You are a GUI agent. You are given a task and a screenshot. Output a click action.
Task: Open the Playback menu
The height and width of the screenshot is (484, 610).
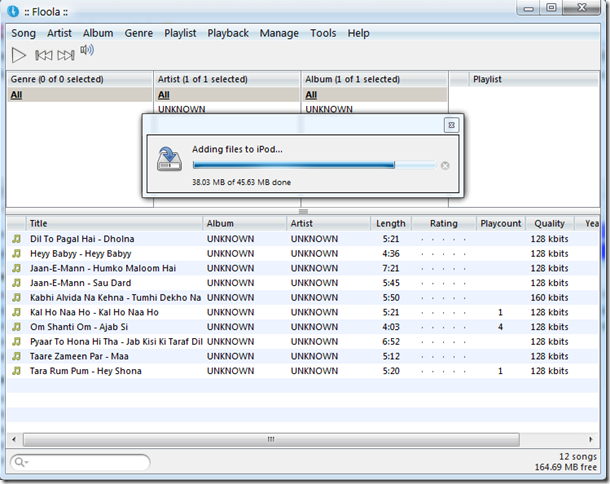[x=228, y=33]
